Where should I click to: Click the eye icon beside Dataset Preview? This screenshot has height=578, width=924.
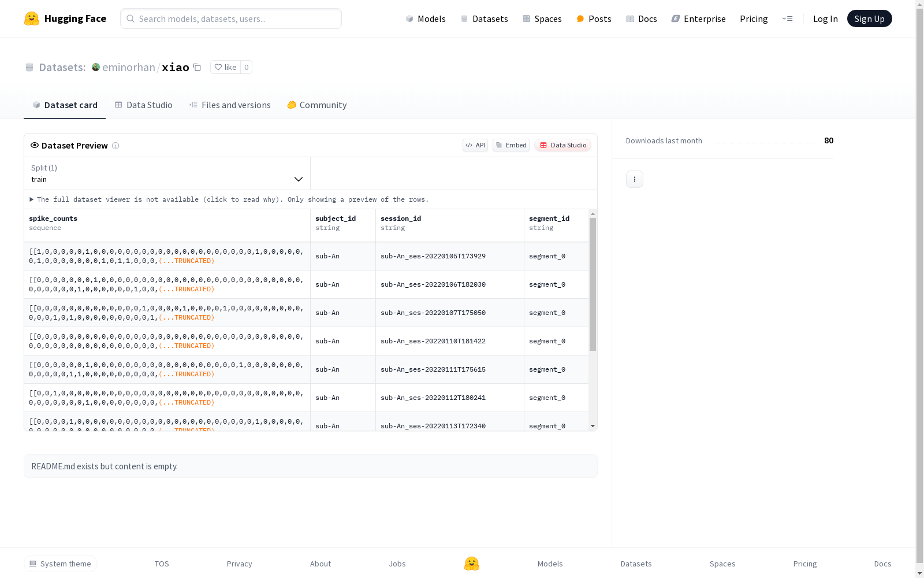[35, 145]
